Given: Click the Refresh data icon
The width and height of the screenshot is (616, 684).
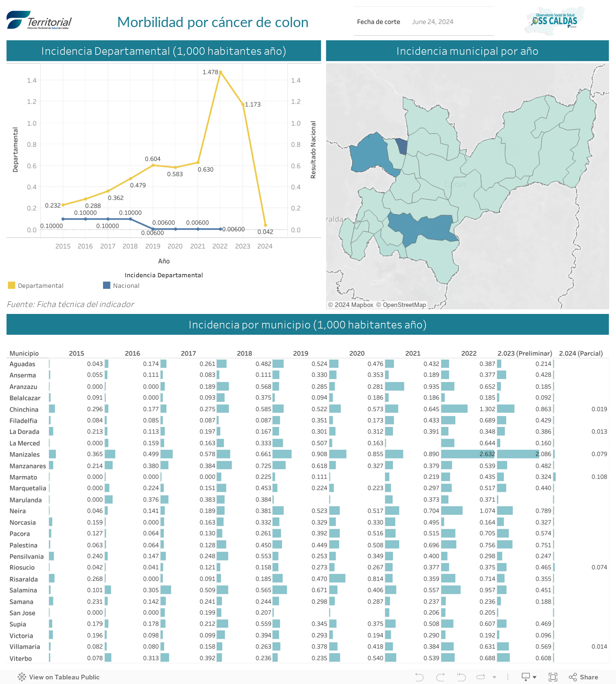Looking at the screenshot, I should pos(481,677).
